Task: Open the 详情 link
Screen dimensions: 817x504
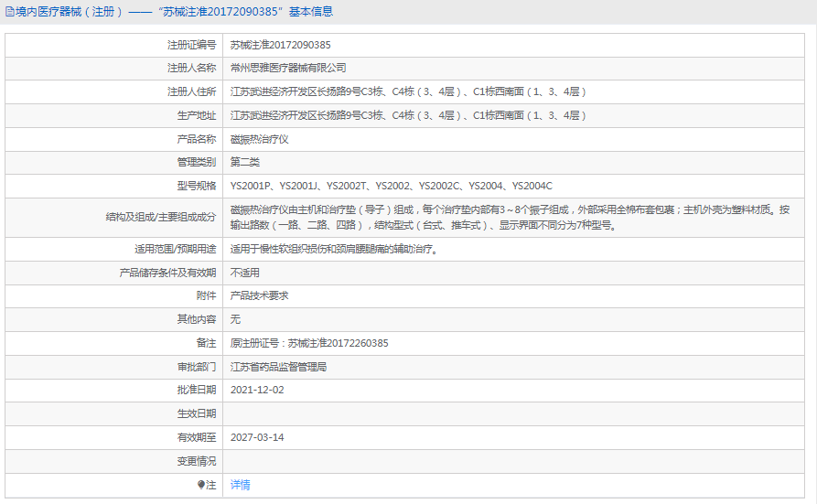Action: (x=241, y=485)
